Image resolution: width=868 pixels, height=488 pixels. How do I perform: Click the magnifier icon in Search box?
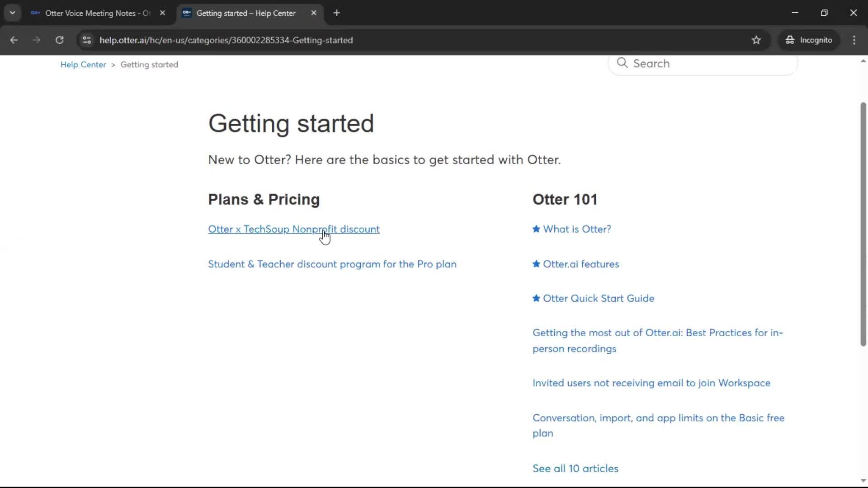pyautogui.click(x=622, y=63)
